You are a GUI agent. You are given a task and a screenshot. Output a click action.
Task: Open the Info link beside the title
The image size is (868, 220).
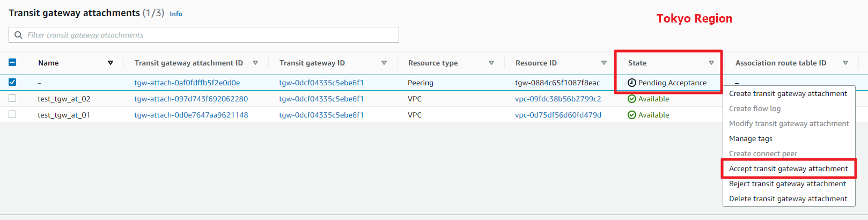pos(176,14)
